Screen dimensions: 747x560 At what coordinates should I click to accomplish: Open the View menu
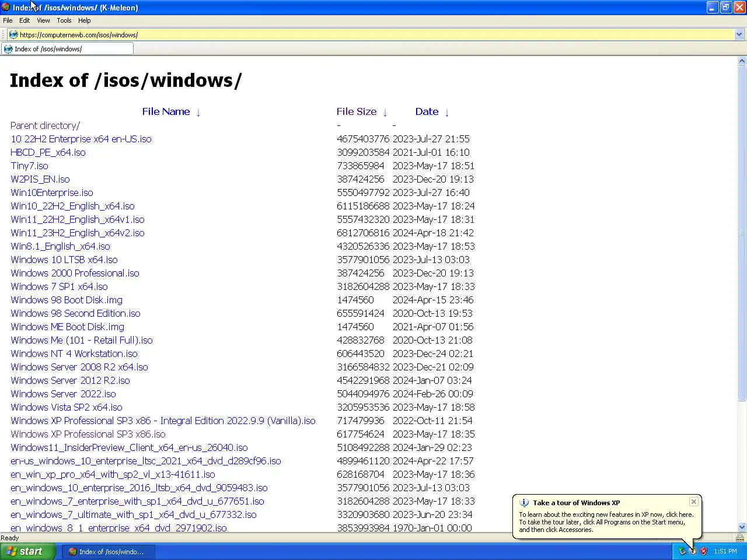point(43,20)
